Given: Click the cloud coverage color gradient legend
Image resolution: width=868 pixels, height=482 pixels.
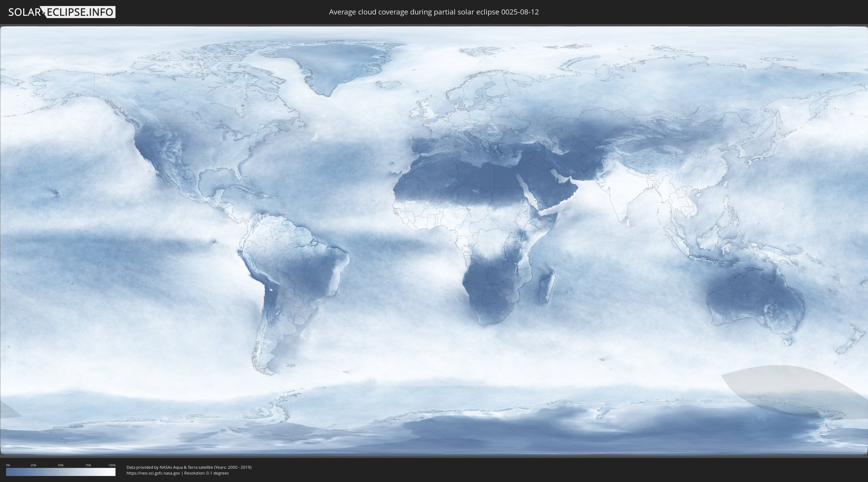Looking at the screenshot, I should [61, 472].
